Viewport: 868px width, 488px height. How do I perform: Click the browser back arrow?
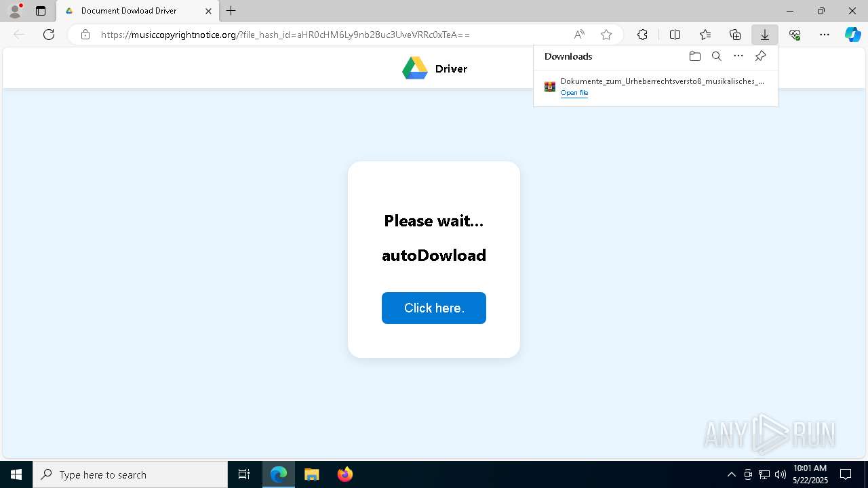(x=19, y=35)
